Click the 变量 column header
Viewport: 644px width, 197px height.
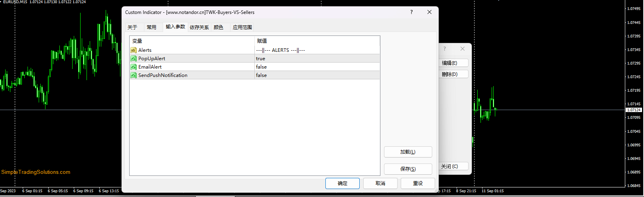point(191,41)
